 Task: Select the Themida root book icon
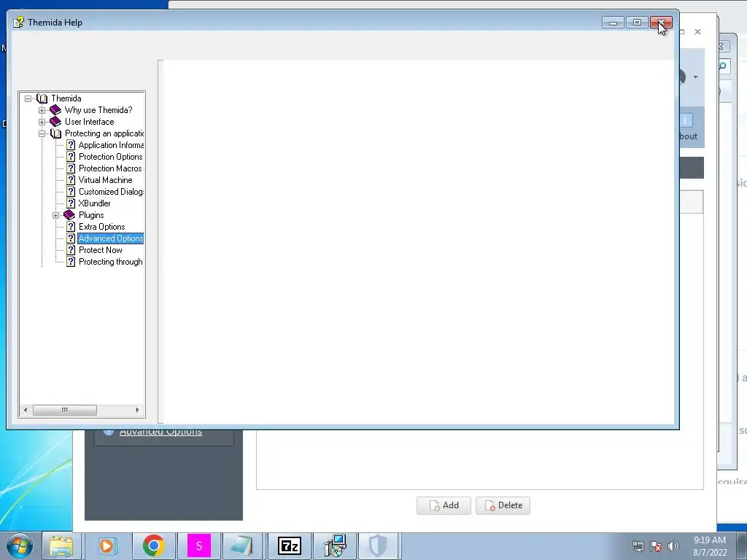point(42,98)
